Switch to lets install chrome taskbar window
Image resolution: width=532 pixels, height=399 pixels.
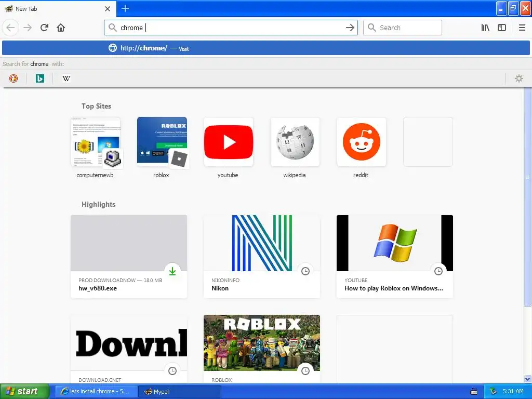(96, 392)
